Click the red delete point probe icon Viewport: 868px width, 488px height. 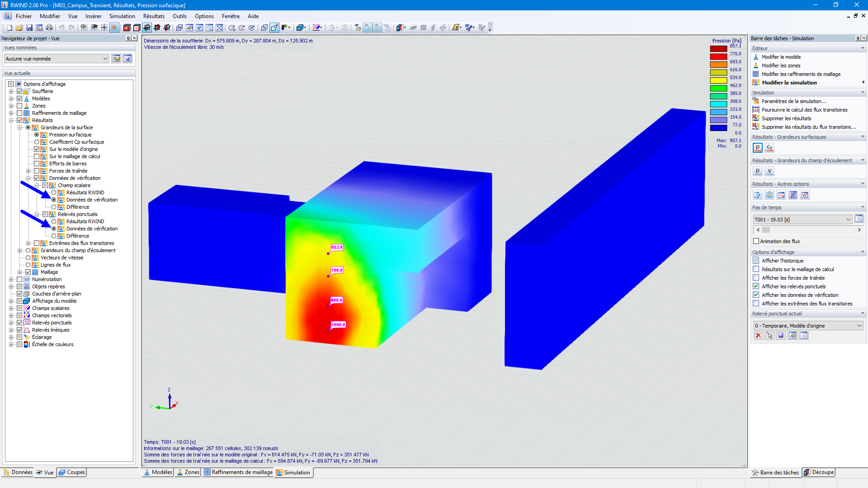pyautogui.click(x=758, y=336)
